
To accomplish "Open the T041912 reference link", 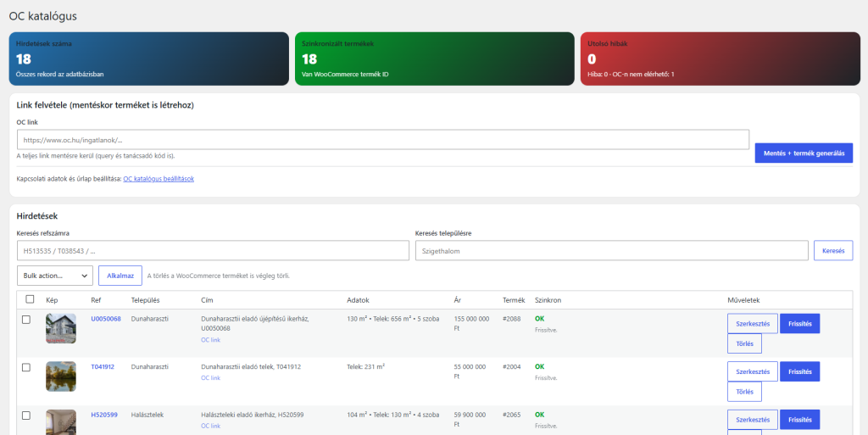I will click(103, 367).
